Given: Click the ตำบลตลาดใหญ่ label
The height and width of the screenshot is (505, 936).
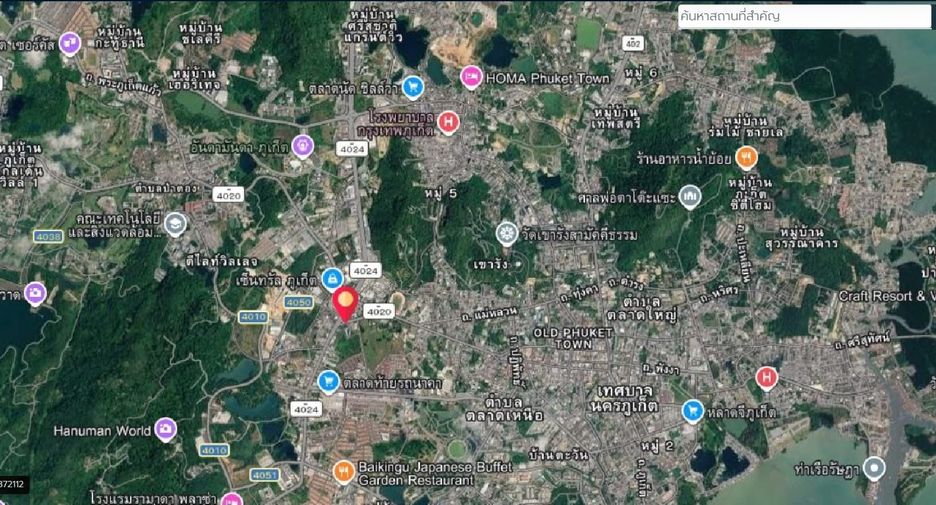Looking at the screenshot, I should pyautogui.click(x=642, y=308).
